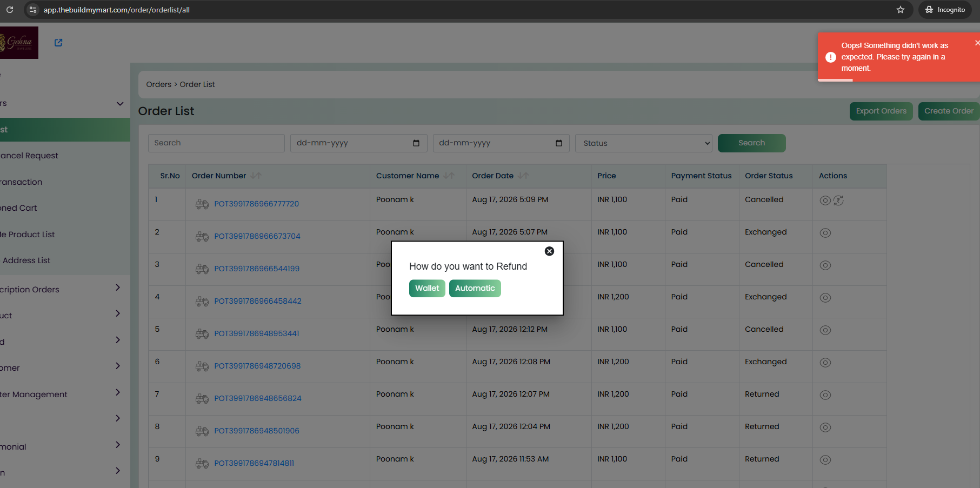Collapse the Orders section chevron in sidebar
This screenshot has width=980, height=488.
pyautogui.click(x=120, y=104)
